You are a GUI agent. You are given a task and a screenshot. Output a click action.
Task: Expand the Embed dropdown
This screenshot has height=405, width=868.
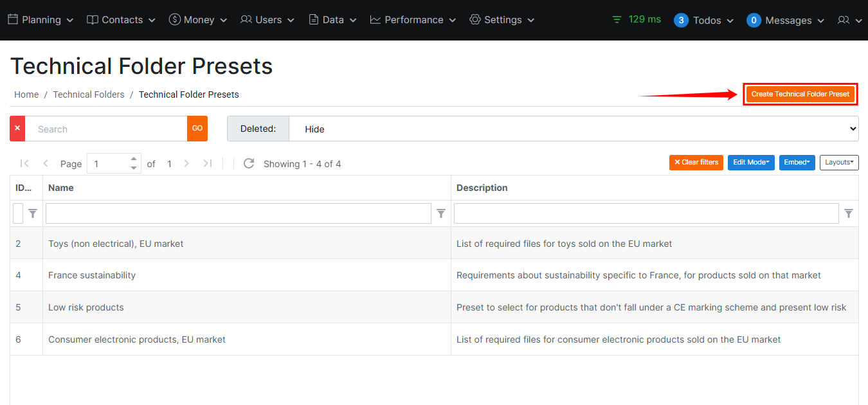click(x=797, y=163)
